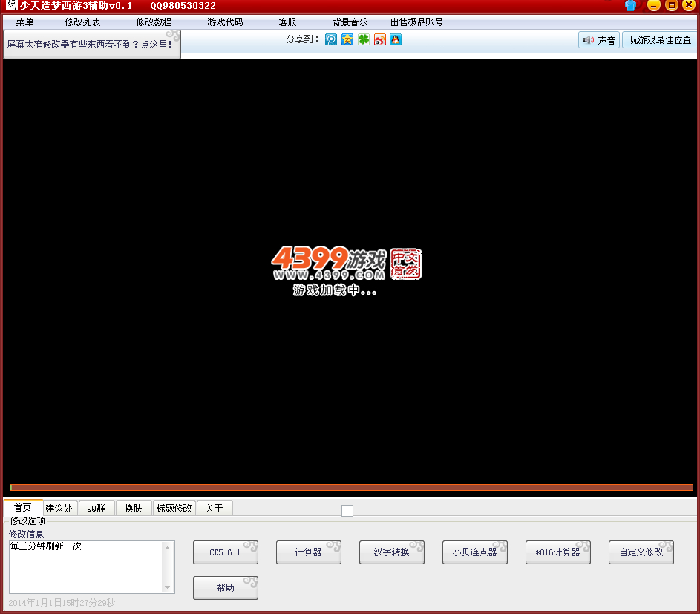Open the *8+6计算器 tool

[x=557, y=552]
